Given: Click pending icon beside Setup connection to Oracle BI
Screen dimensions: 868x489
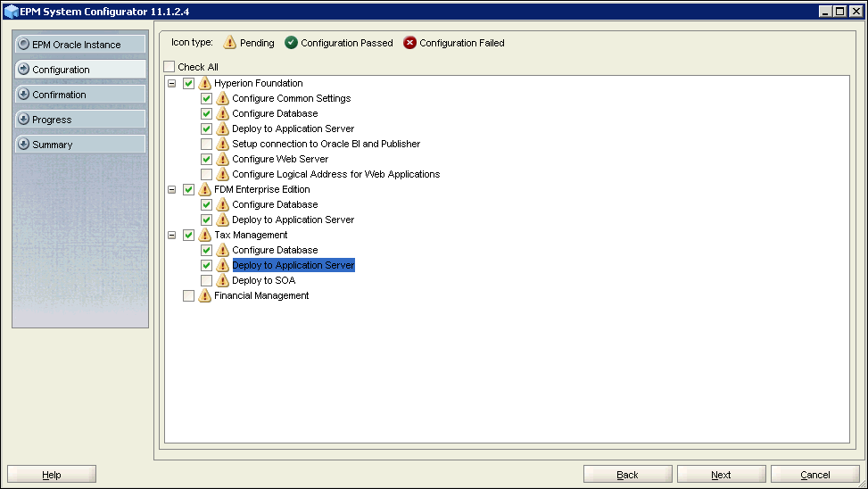Looking at the screenshot, I should (x=222, y=144).
